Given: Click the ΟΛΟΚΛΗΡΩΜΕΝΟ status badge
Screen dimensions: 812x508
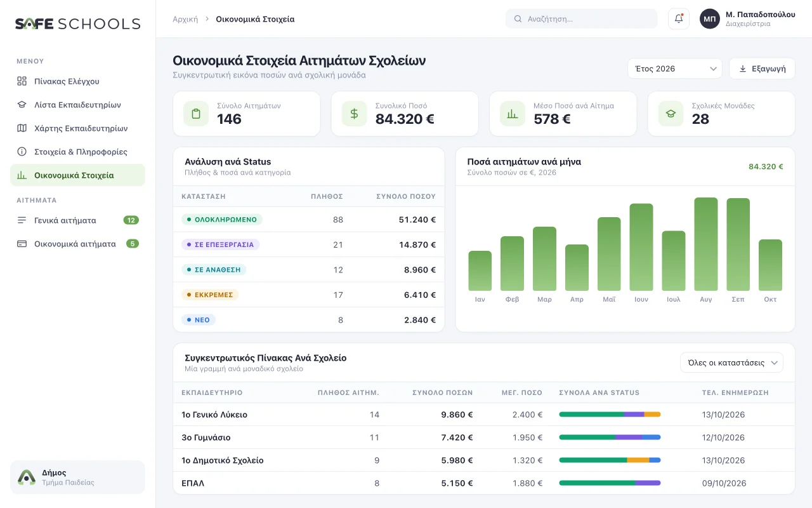Looking at the screenshot, I should (x=222, y=220).
